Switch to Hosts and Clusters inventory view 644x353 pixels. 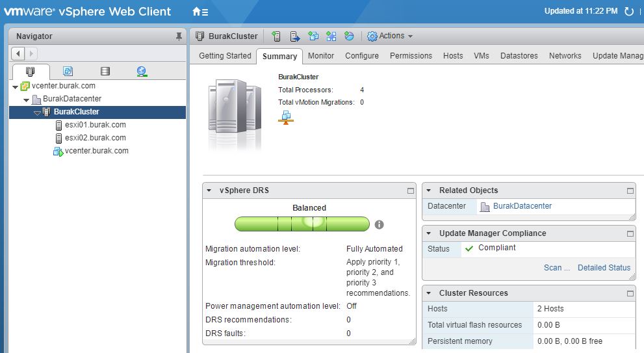[x=30, y=72]
